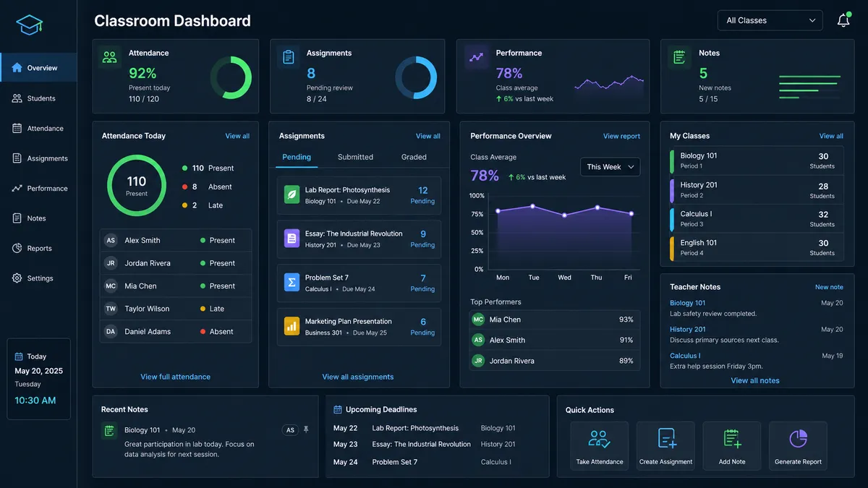
Task: Click the Generate Report pie icon
Action: coord(798,438)
